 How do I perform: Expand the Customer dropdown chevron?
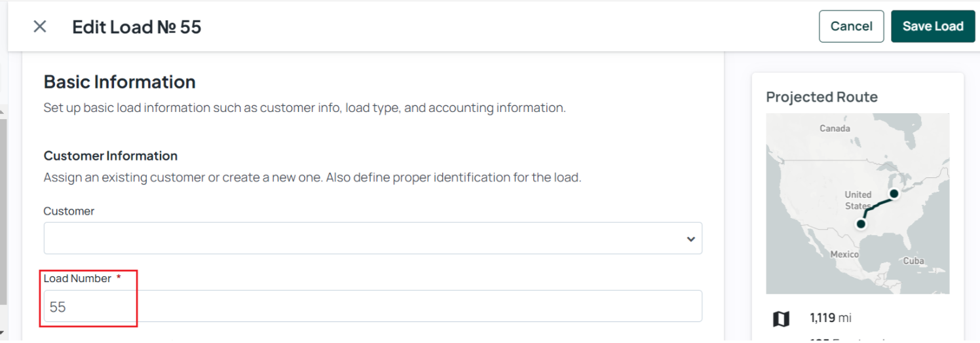(690, 239)
